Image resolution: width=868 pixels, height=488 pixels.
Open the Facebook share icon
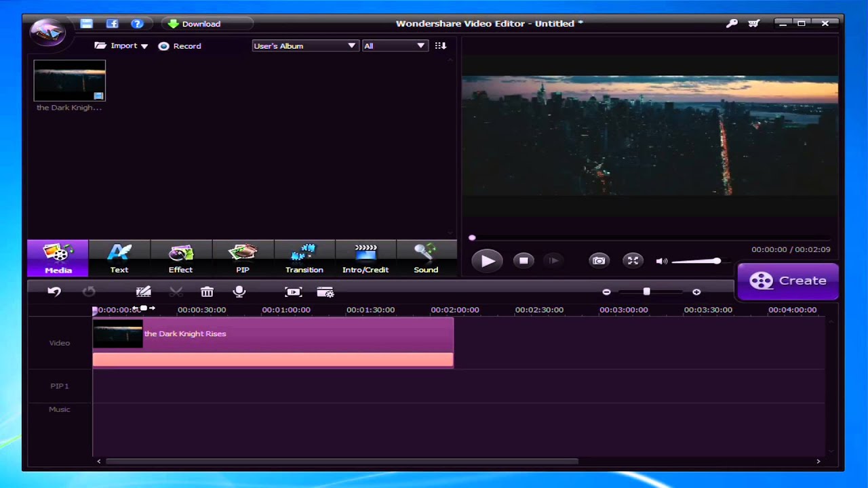point(113,24)
